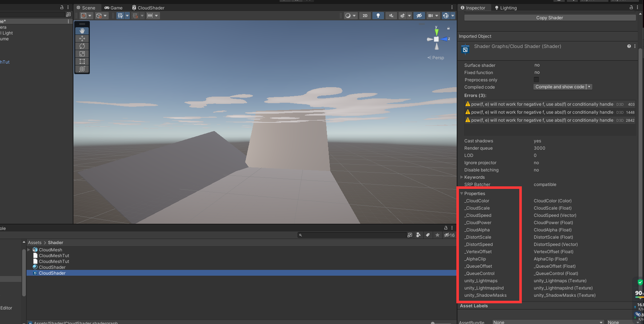The width and height of the screenshot is (644, 324).
Task: Select the Move tool in scene toolbar
Action: tap(82, 39)
